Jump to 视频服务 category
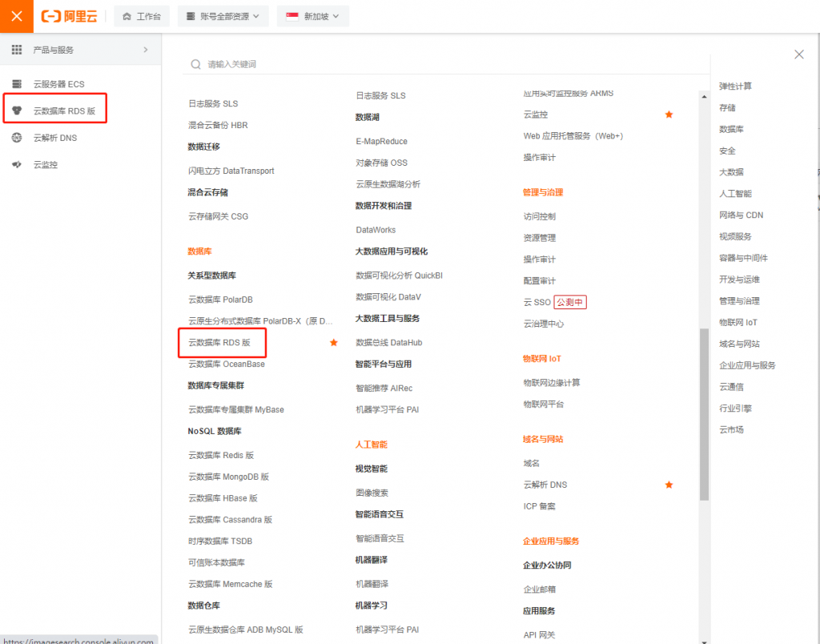 point(735,236)
